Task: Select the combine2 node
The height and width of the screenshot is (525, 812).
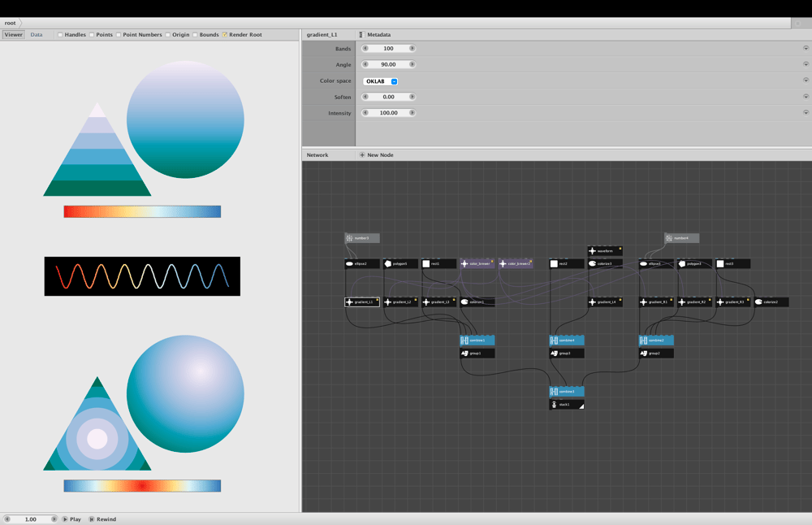Action: (656, 341)
